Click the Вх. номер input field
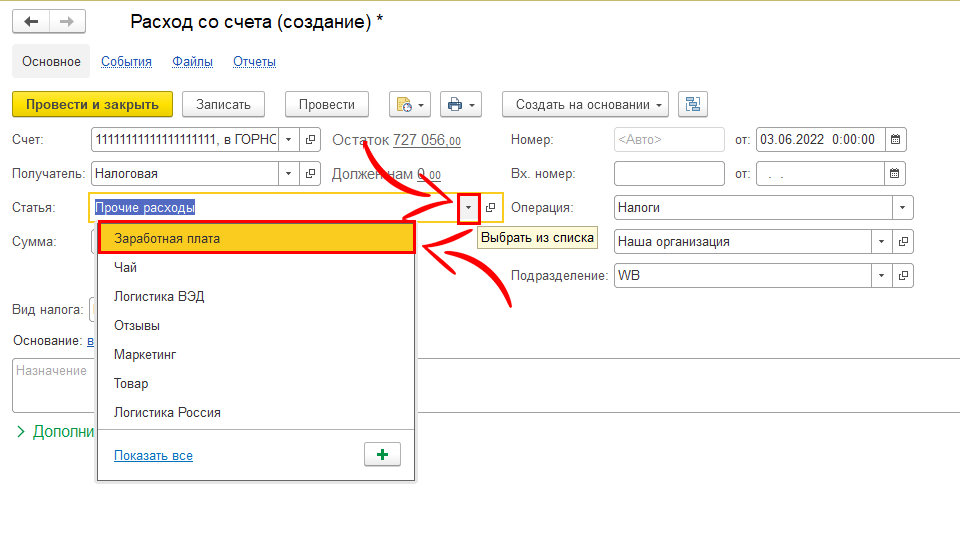960x540 pixels. pyautogui.click(x=669, y=174)
